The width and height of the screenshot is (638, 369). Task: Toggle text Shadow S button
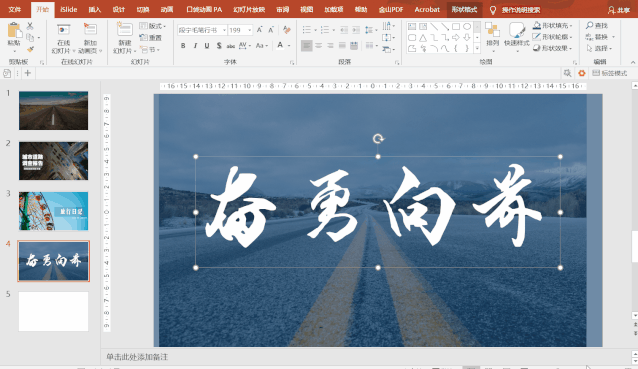(x=219, y=46)
